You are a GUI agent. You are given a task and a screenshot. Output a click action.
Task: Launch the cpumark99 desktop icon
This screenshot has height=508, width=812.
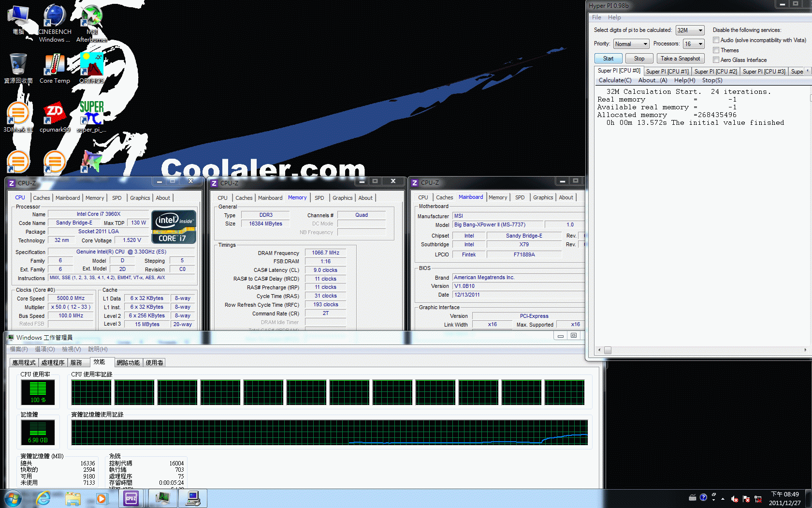tap(55, 117)
